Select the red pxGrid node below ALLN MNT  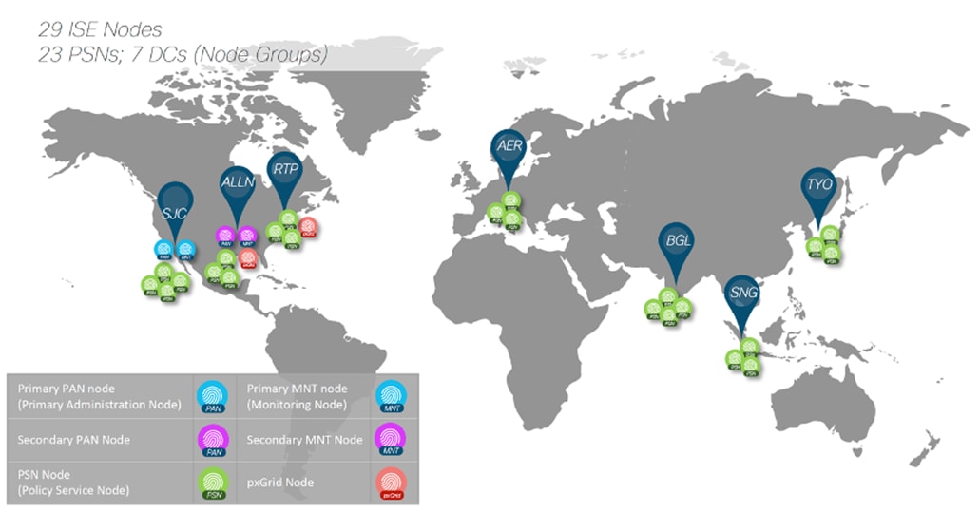[248, 258]
